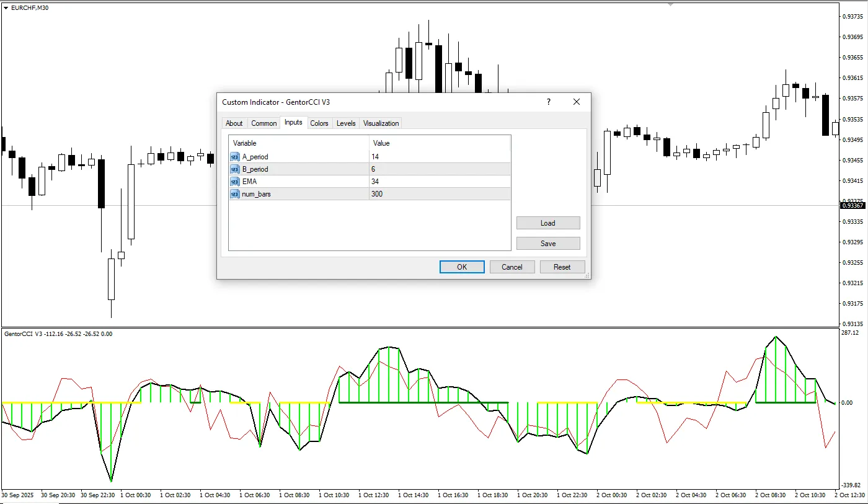Go to the Colors tab
868x504 pixels.
[x=319, y=123]
